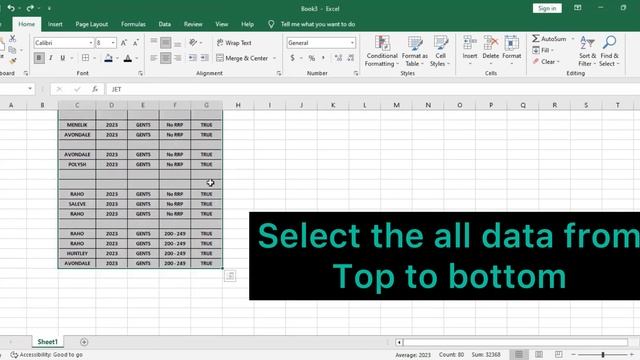The image size is (640, 360).
Task: Click the Borders icon
Action: coord(85,58)
